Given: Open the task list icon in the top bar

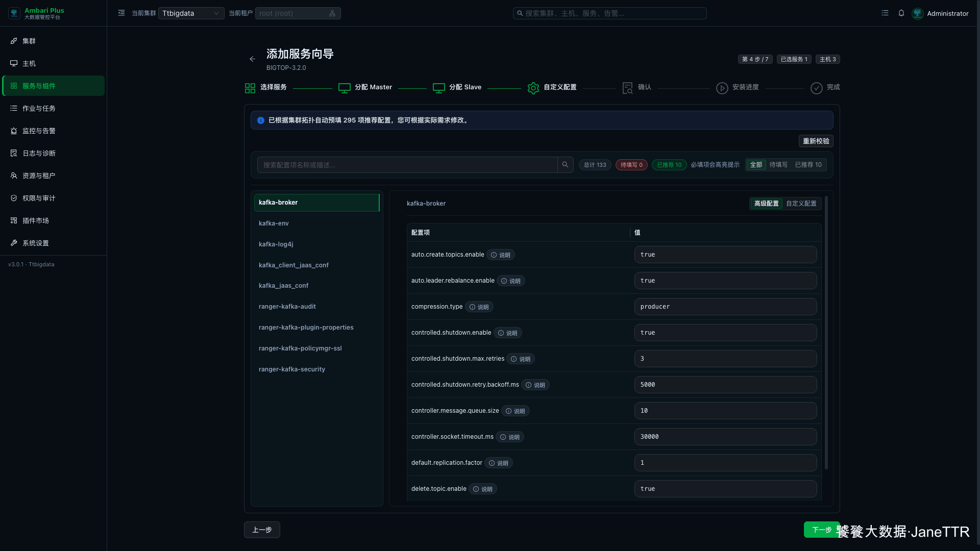Looking at the screenshot, I should tap(885, 13).
